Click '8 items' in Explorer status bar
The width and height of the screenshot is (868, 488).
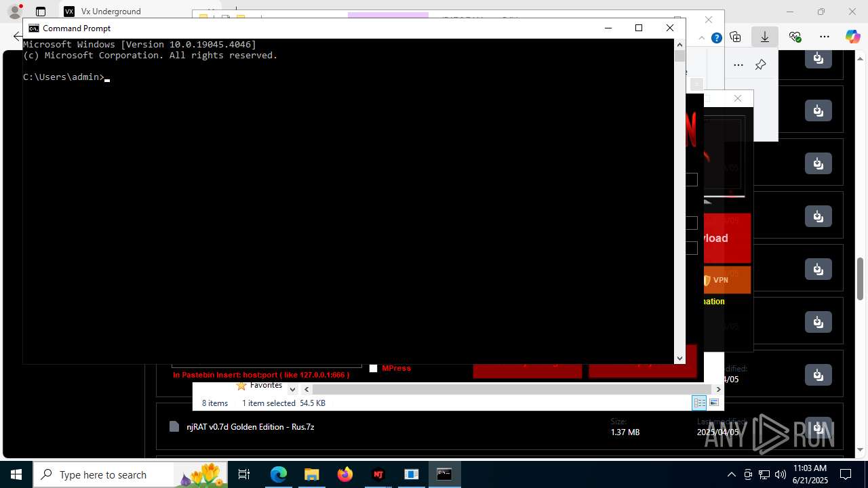(x=215, y=403)
